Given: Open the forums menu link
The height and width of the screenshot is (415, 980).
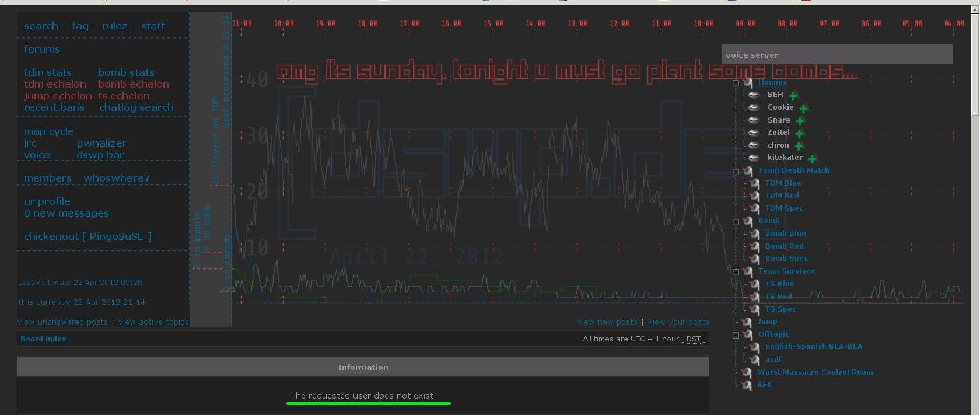Looking at the screenshot, I should coord(41,49).
